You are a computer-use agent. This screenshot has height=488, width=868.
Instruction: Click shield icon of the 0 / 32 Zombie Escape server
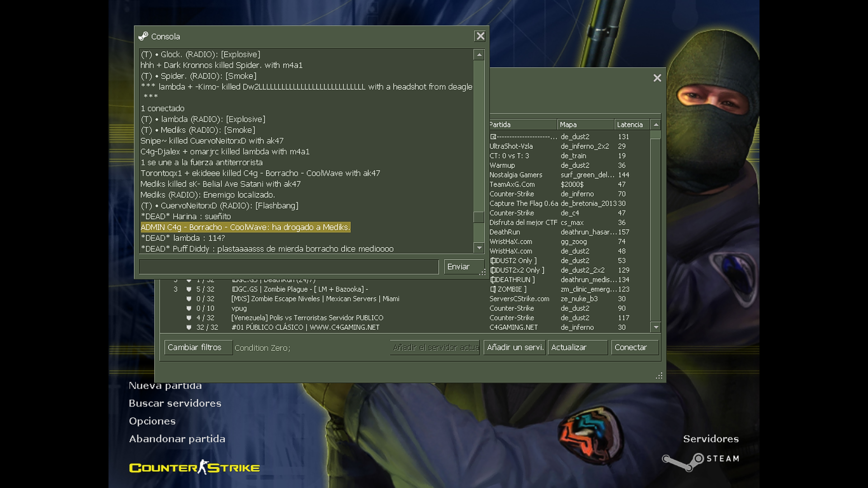(189, 299)
